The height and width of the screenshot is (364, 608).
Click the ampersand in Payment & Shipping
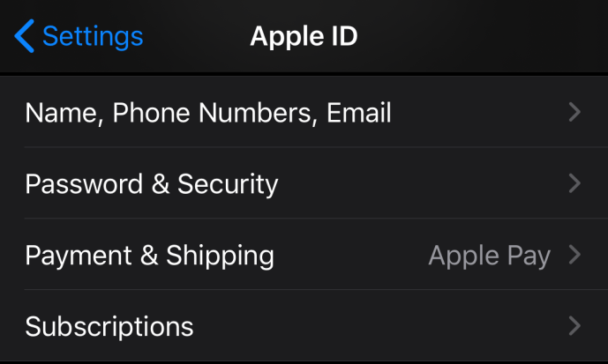(x=149, y=256)
